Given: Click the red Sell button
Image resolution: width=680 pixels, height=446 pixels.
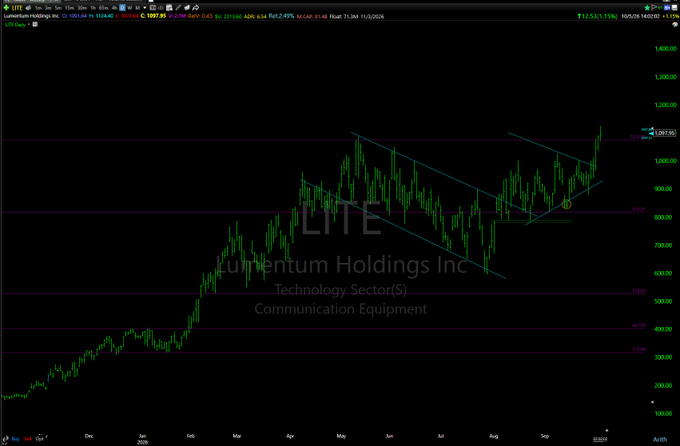Looking at the screenshot, I should point(28,439).
